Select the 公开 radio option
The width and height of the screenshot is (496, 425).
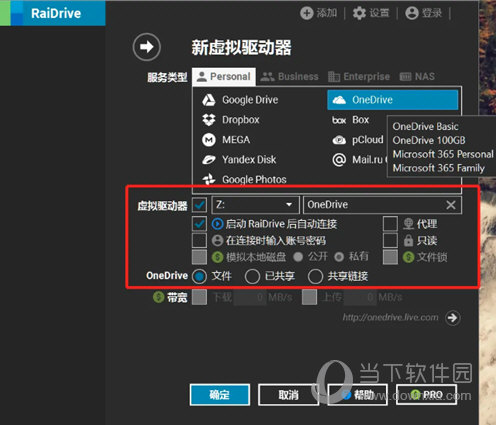tap(298, 257)
